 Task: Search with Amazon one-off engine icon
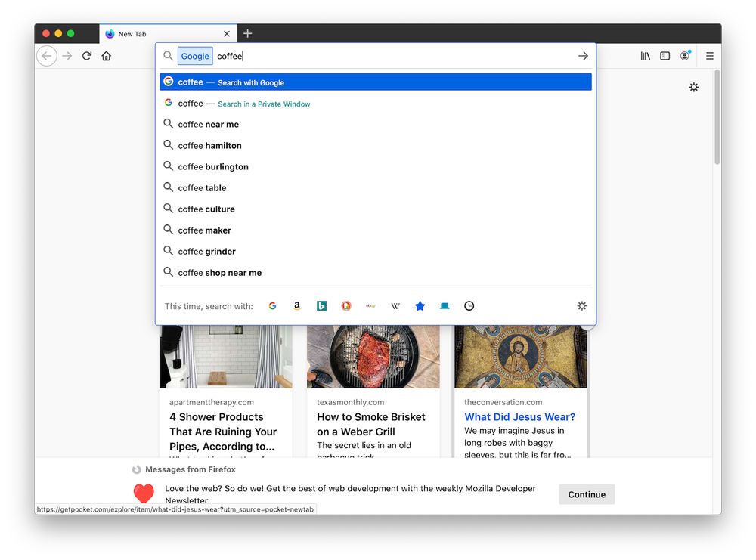[297, 306]
